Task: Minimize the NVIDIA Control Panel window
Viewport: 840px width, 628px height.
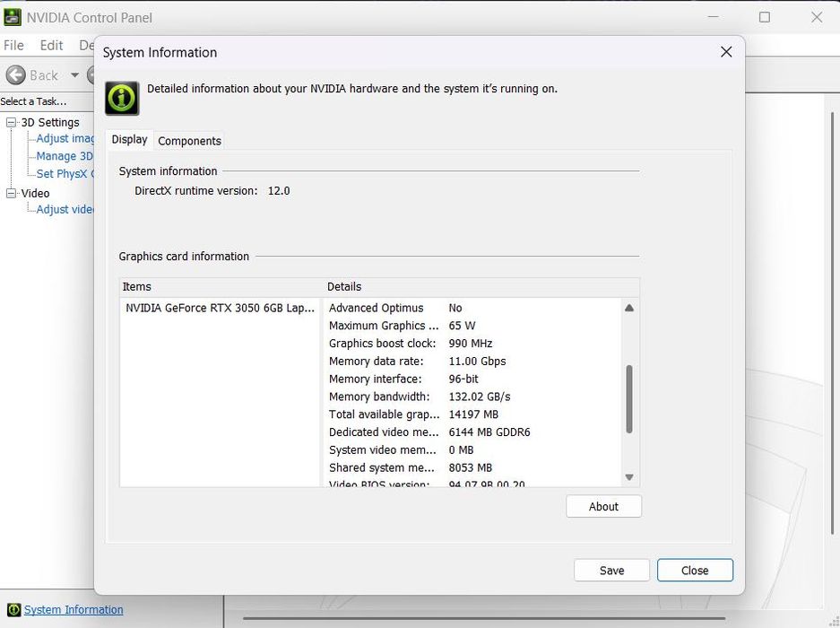Action: click(713, 17)
